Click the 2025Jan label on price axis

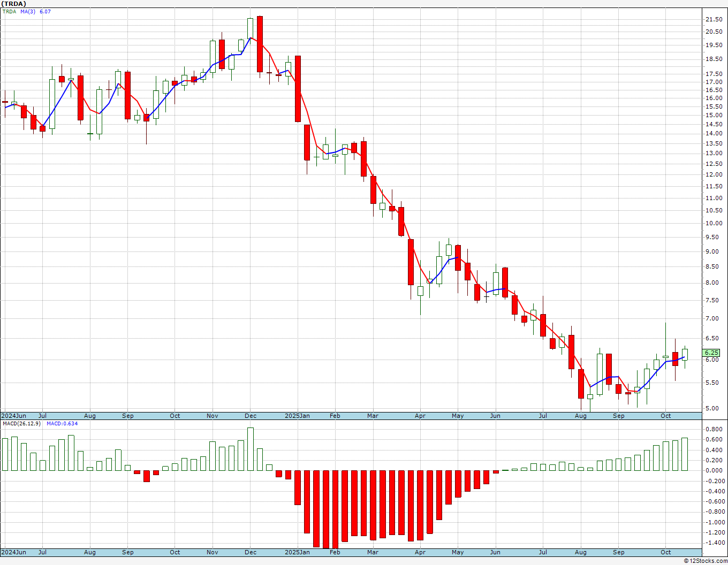tap(297, 416)
